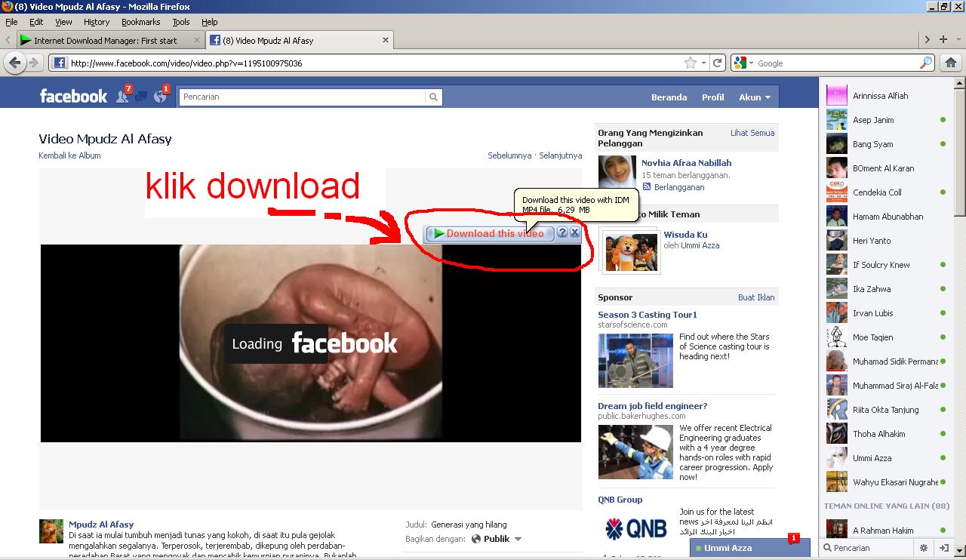Click the IDM help question mark icon
This screenshot has width=966, height=560.
561,233
